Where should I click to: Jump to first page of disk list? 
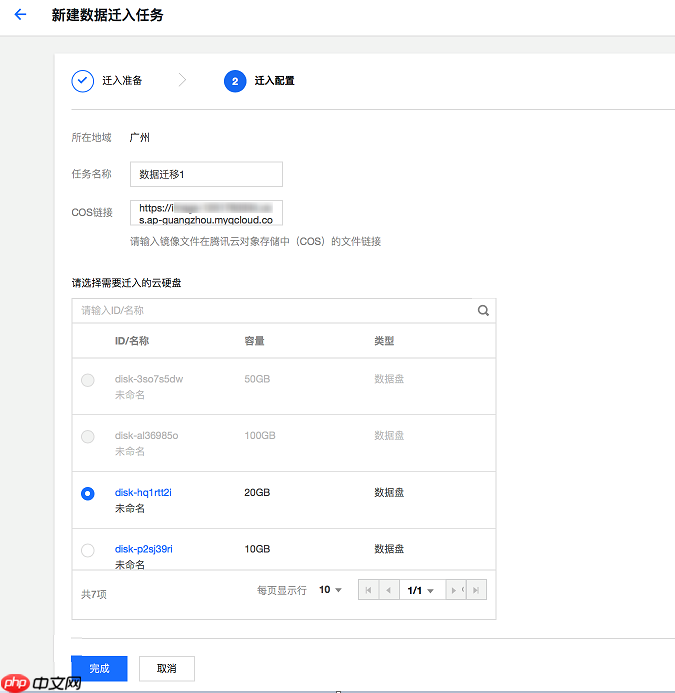pyautogui.click(x=369, y=590)
